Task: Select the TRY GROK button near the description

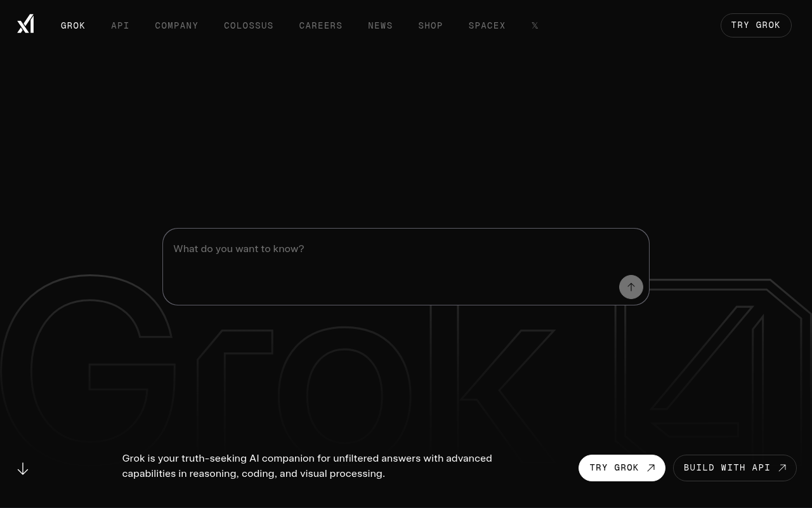Action: 622,467
